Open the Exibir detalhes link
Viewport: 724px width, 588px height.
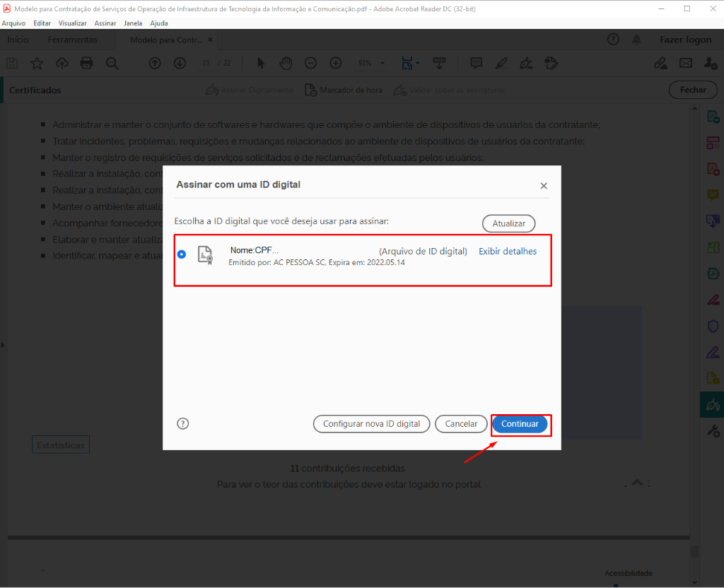(x=508, y=252)
